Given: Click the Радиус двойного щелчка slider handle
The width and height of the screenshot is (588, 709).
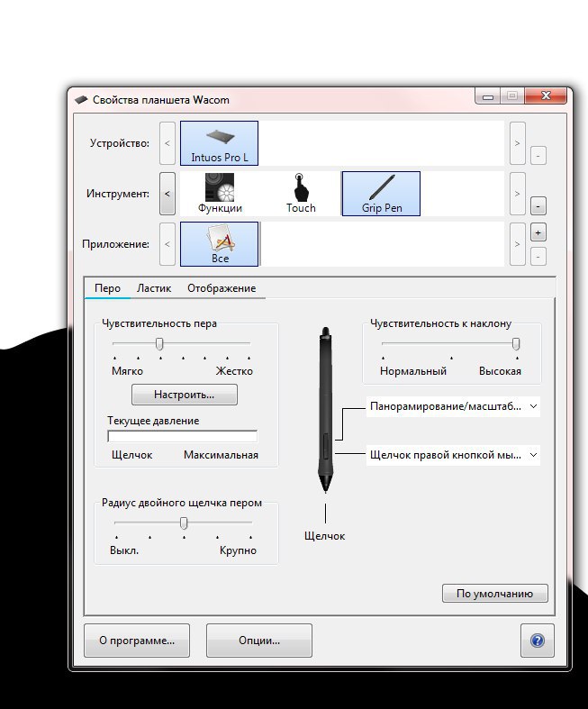Looking at the screenshot, I should click(x=184, y=523).
